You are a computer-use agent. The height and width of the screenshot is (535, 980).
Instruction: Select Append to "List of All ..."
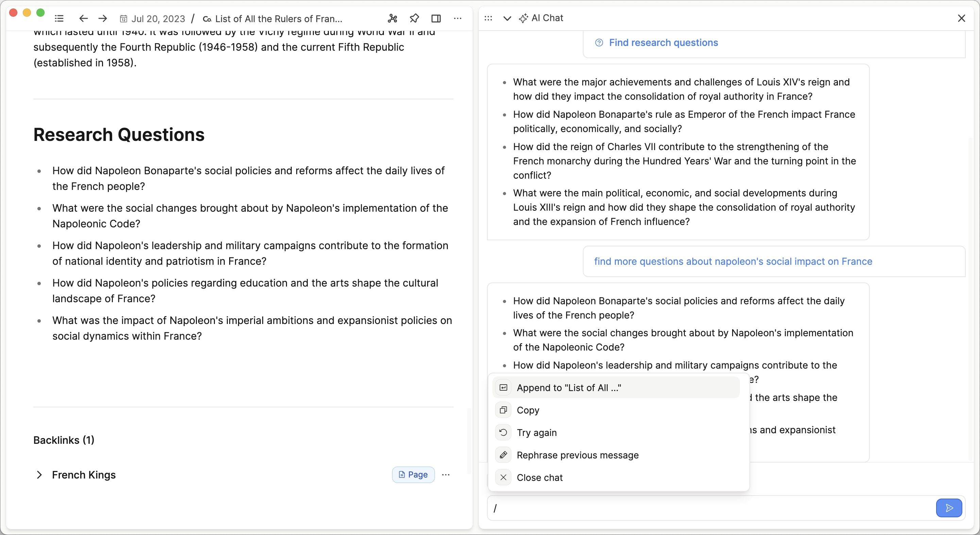[569, 388]
